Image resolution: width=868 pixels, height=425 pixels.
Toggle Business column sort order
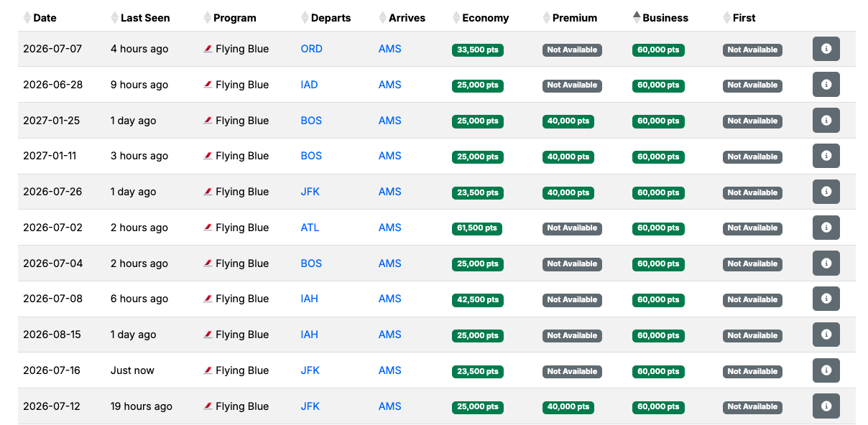tap(660, 18)
